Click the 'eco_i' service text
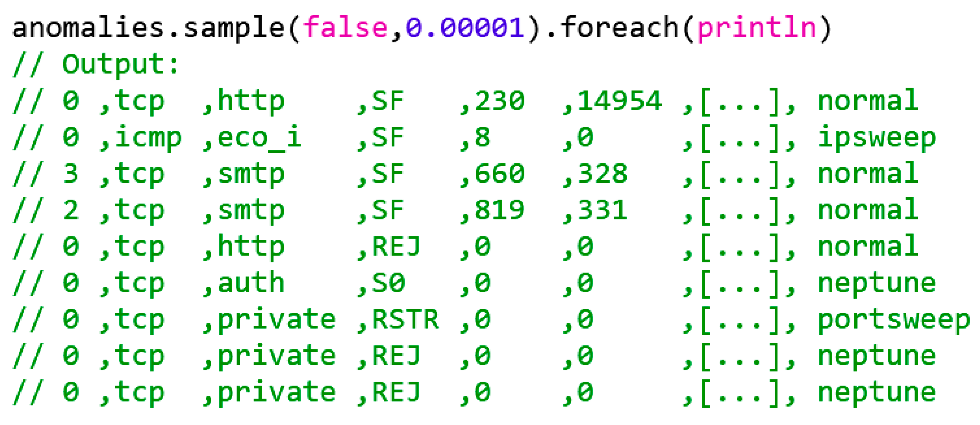The height and width of the screenshot is (425, 980). [x=259, y=138]
